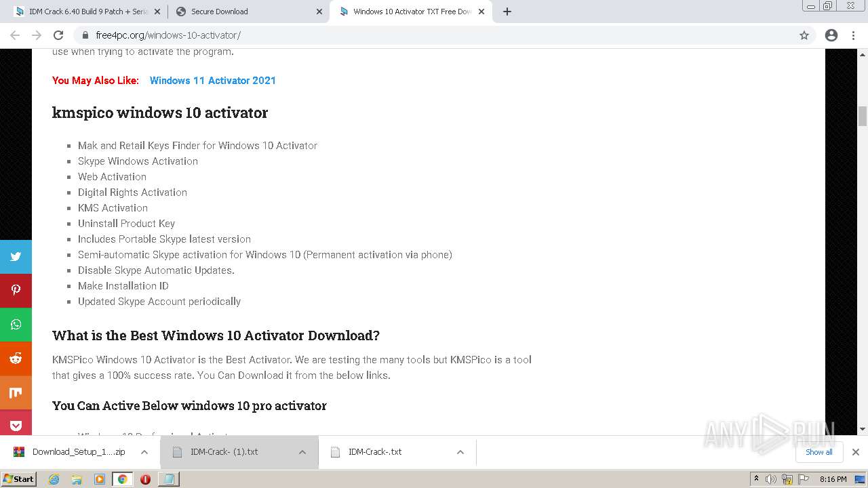Share page via Reddit sidebar icon
This screenshot has height=488, width=868.
pos(16,359)
